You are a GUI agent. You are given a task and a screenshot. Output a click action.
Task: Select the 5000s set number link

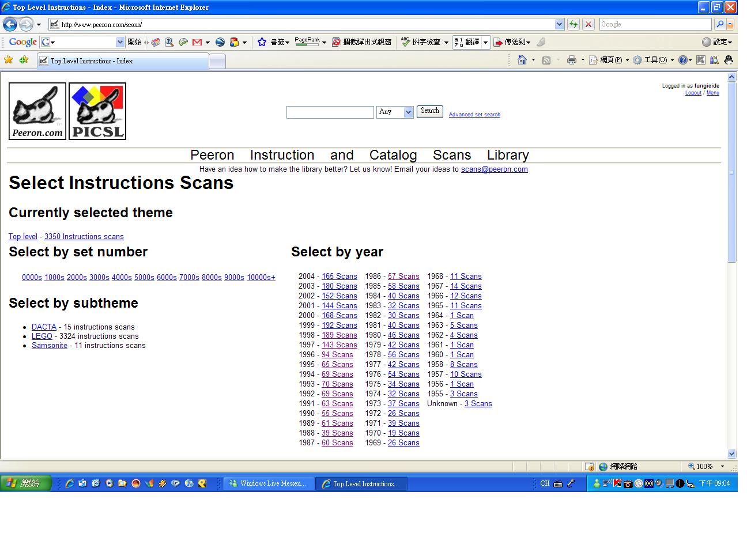[144, 278]
